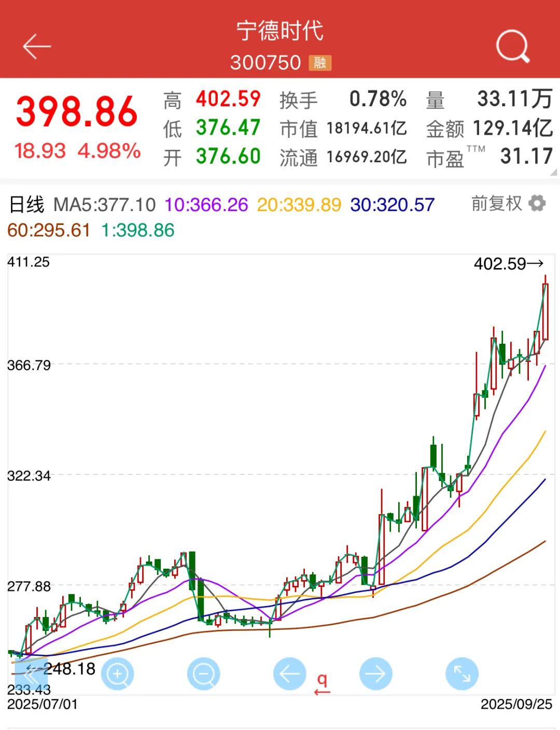Viewport: 560px width, 730px height.
Task: Tap the change amount 18.93
Action: [x=40, y=151]
